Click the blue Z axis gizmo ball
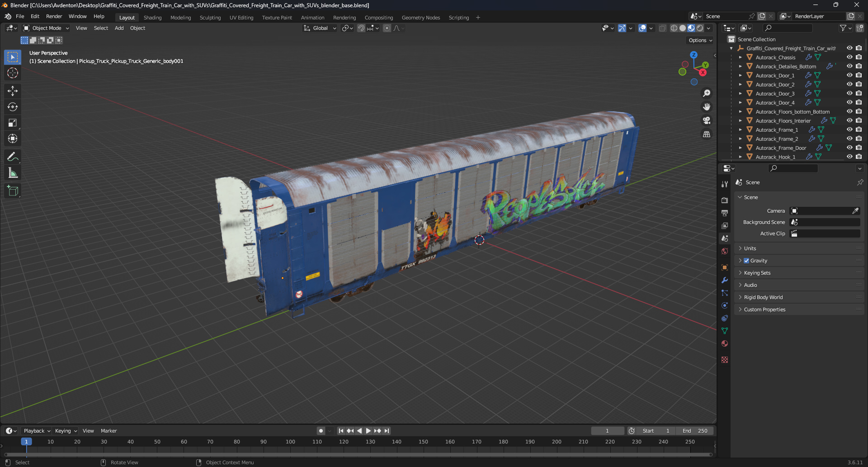This screenshot has height=467, width=868. [x=693, y=55]
